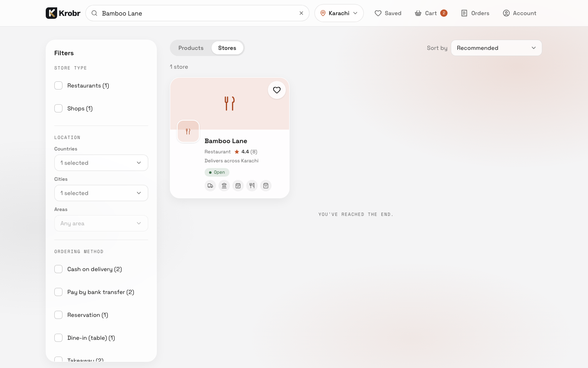The height and width of the screenshot is (368, 588).
Task: Click into the search field
Action: (x=197, y=13)
